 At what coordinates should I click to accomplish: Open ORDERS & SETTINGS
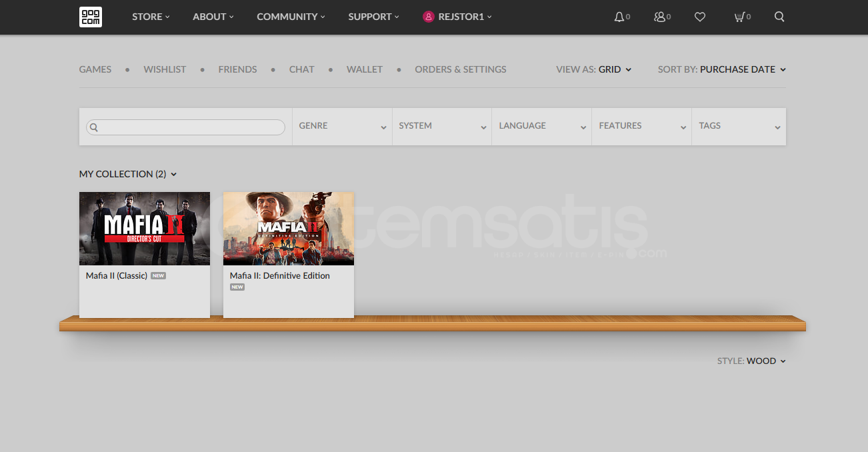pos(461,69)
